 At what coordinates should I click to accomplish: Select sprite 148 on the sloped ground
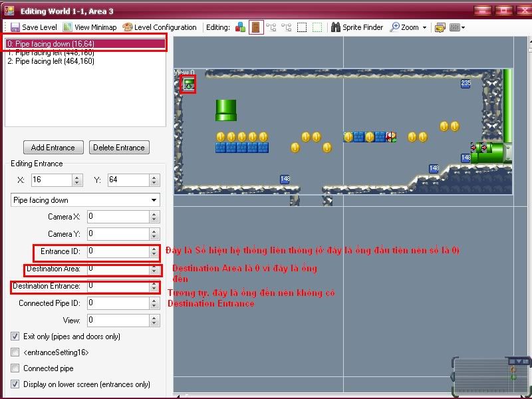click(x=434, y=169)
